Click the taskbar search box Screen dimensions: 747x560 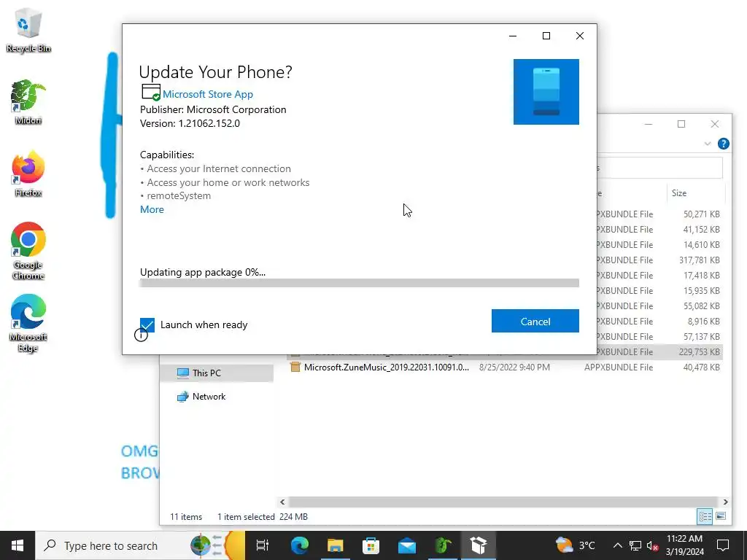pyautogui.click(x=140, y=545)
